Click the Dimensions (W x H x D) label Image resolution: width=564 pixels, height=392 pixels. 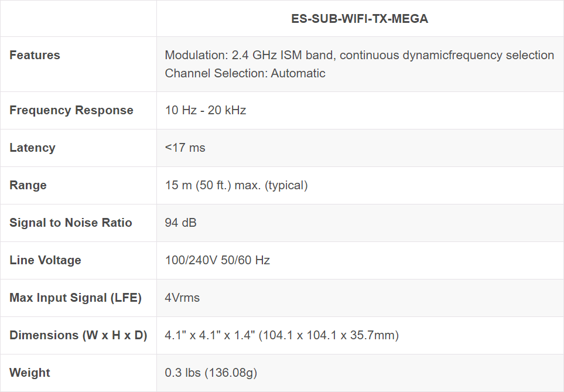coord(78,335)
